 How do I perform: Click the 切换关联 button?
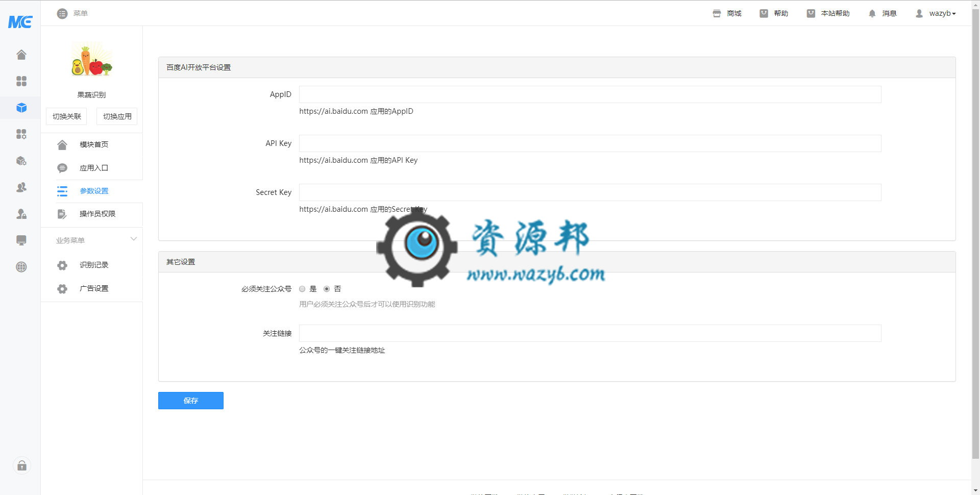[x=67, y=116]
